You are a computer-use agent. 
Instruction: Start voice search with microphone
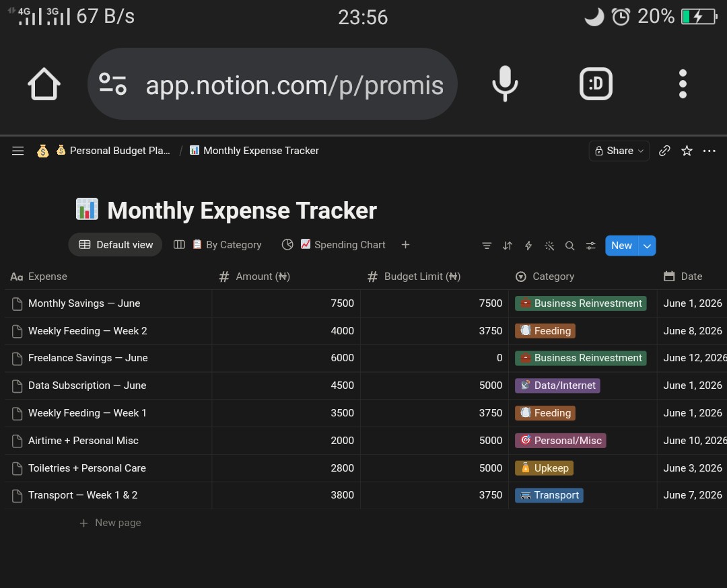(x=505, y=84)
